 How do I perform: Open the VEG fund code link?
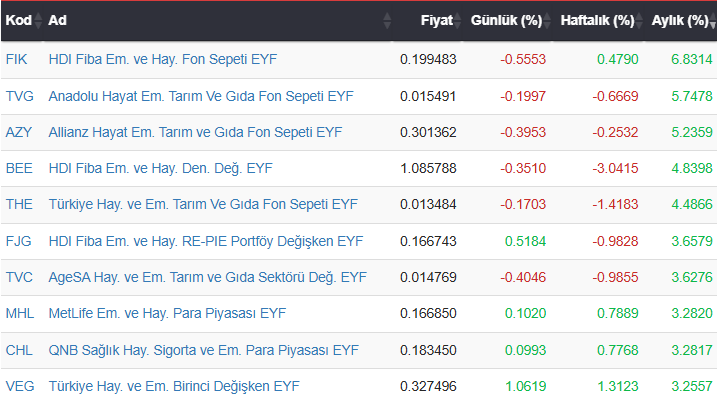pos(20,387)
